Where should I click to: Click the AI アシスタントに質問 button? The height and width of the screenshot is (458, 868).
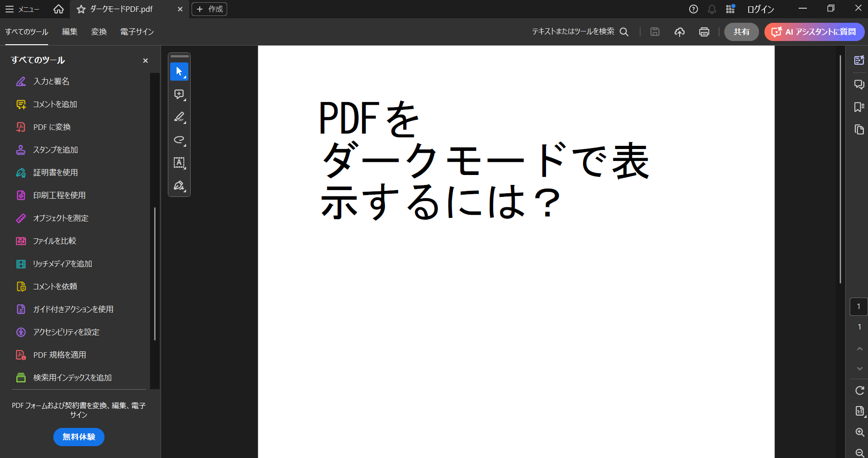tap(814, 32)
